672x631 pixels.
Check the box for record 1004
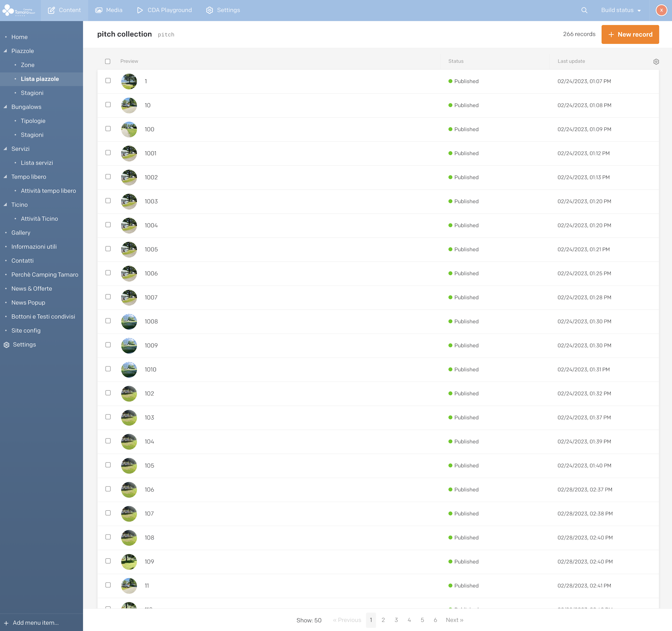click(x=108, y=225)
